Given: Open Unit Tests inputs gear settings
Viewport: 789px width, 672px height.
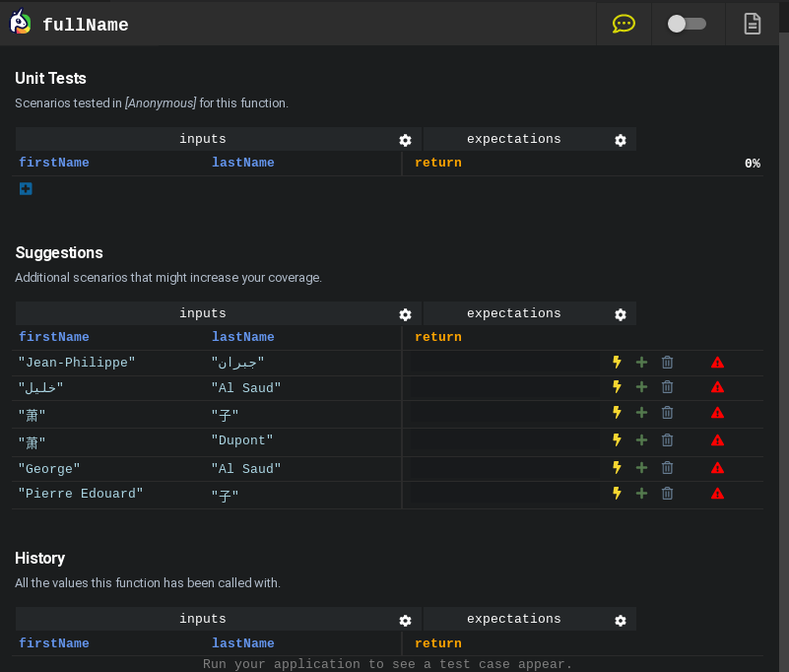Looking at the screenshot, I should 405,140.
